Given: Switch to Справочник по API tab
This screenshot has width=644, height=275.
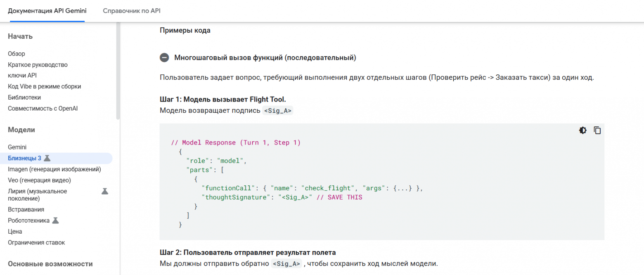Looking at the screenshot, I should (x=131, y=11).
